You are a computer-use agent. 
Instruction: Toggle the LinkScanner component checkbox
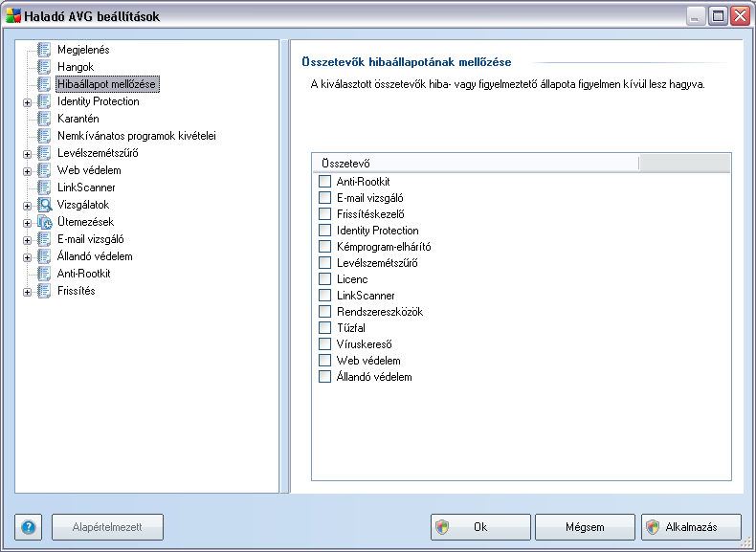pos(325,295)
